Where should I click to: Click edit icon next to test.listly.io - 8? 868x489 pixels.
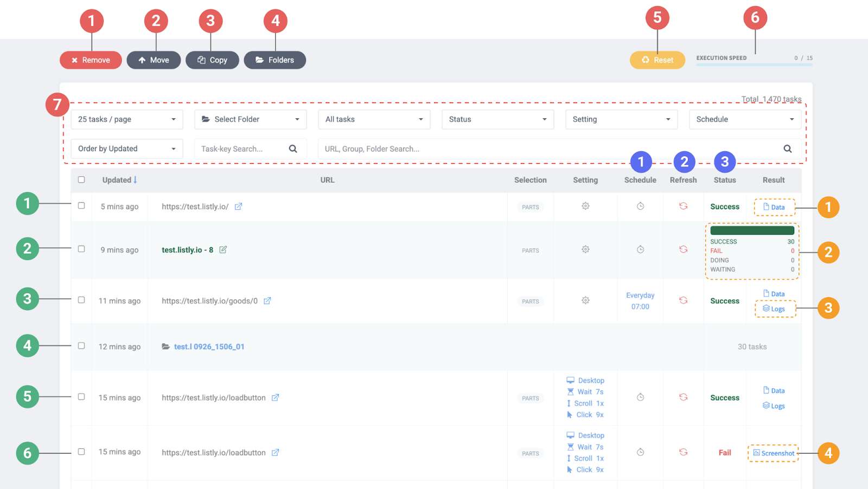click(x=223, y=250)
